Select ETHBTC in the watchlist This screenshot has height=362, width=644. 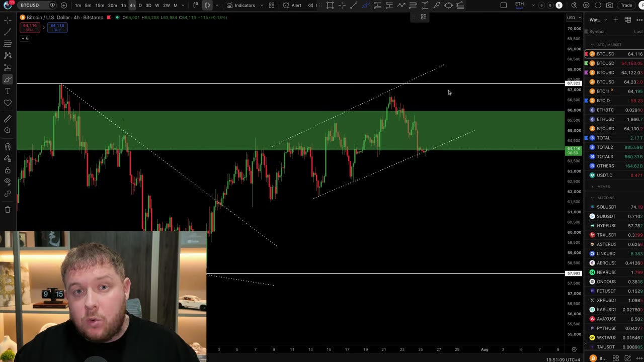coord(614,110)
